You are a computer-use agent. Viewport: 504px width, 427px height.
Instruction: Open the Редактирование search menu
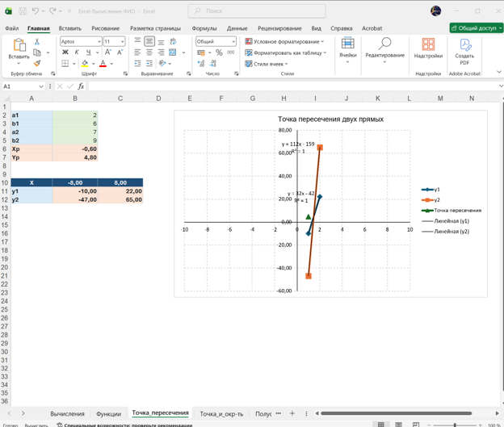point(384,50)
